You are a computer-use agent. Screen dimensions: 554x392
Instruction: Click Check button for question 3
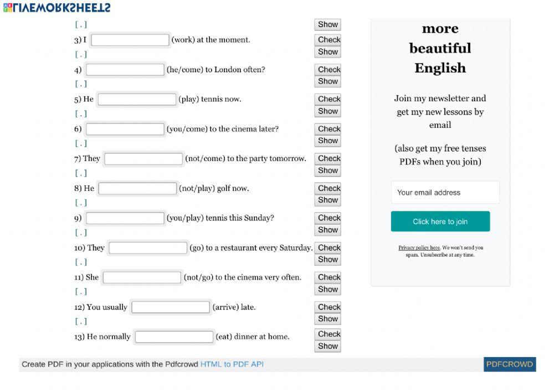point(329,40)
